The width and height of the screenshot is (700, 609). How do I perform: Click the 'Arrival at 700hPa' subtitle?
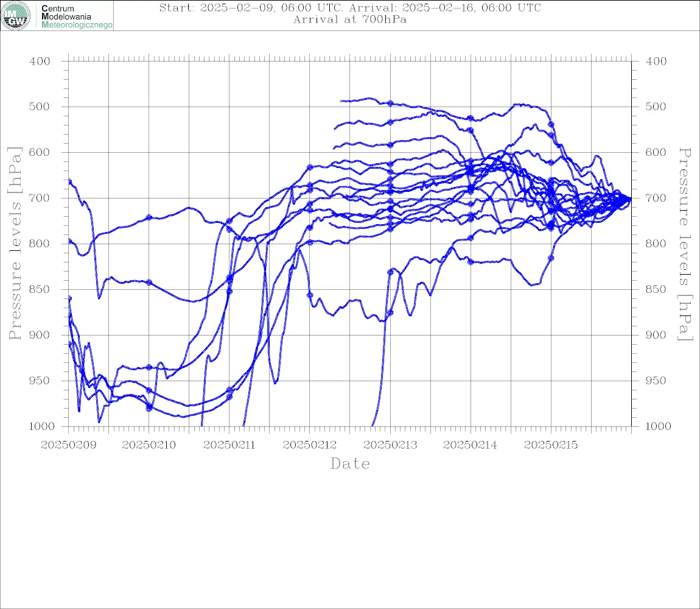350,19
